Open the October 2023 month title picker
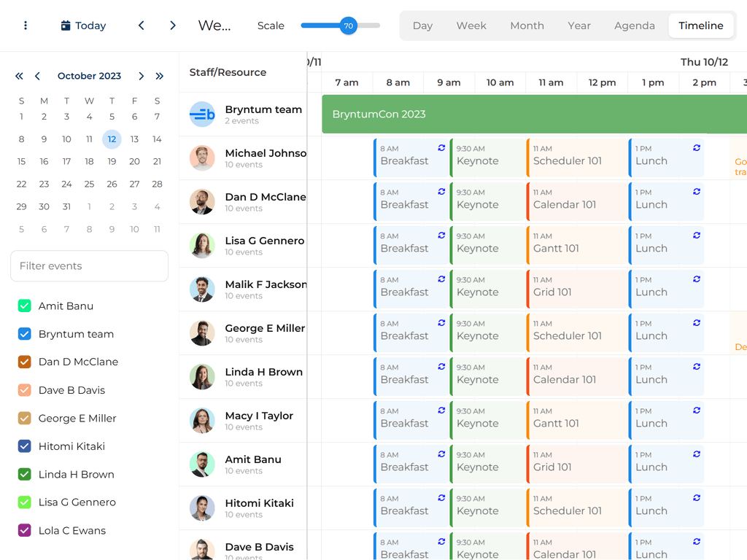Viewport: 747px width, 560px height. (89, 76)
